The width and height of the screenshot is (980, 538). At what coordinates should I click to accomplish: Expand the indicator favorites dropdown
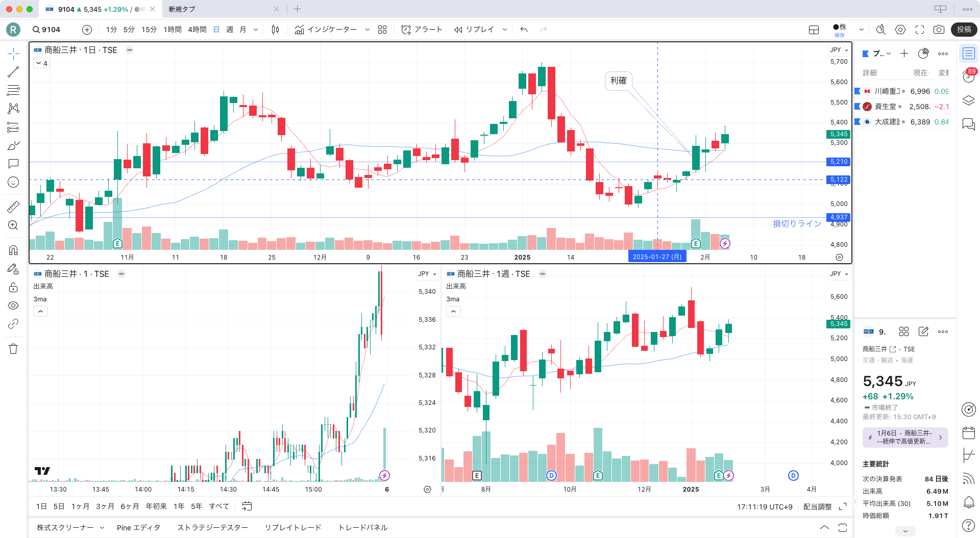(367, 30)
